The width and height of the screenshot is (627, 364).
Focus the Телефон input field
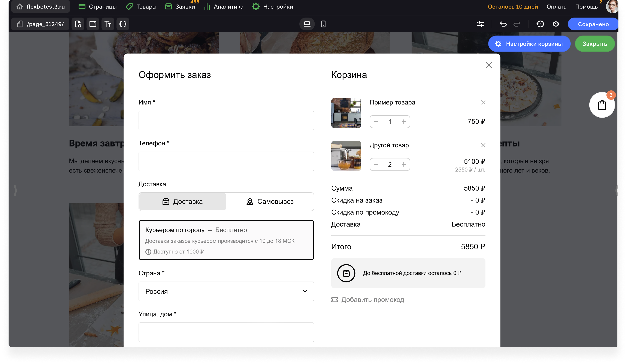(x=226, y=161)
